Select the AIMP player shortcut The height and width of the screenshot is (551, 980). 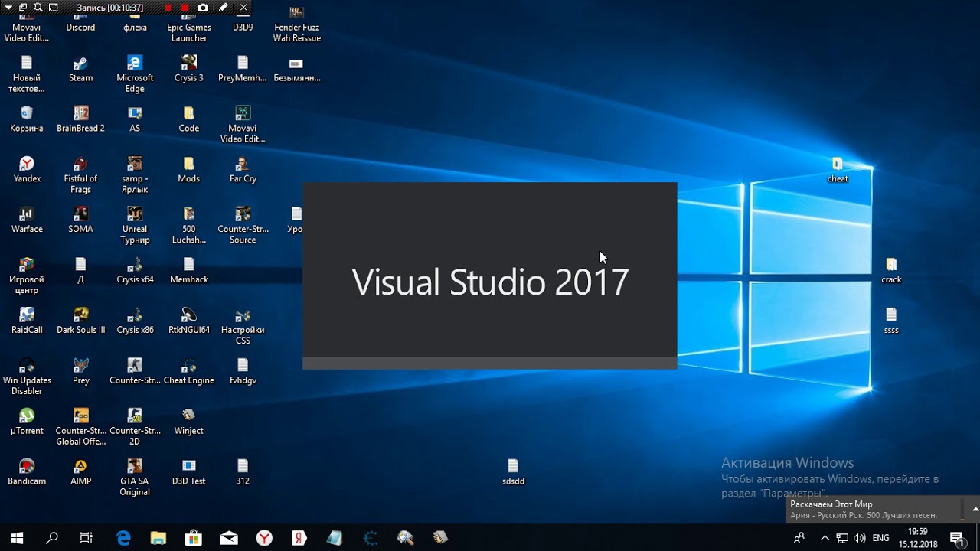[80, 473]
